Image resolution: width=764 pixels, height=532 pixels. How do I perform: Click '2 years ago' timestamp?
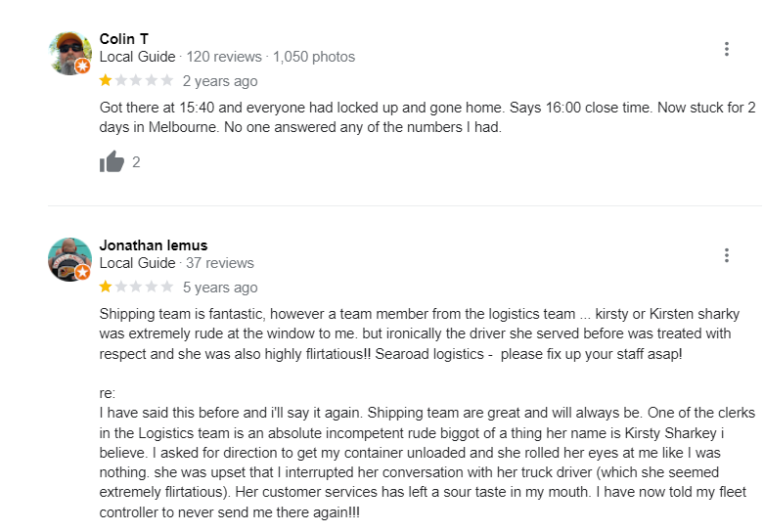[x=220, y=81]
